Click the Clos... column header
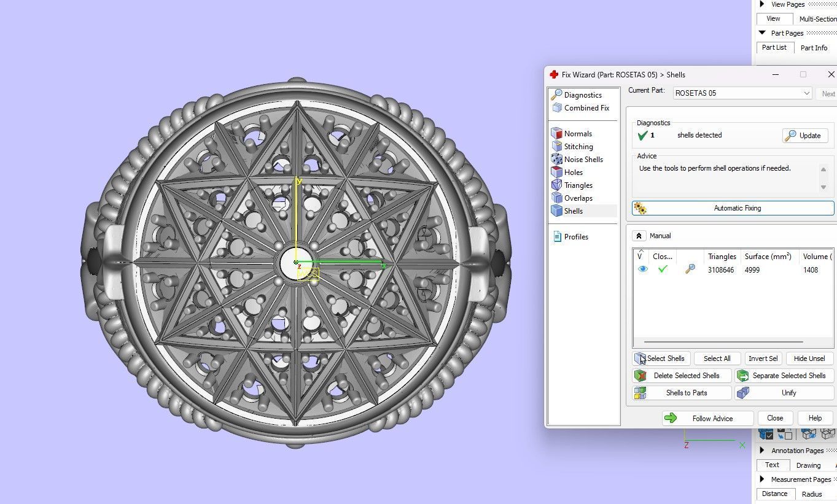The height and width of the screenshot is (504, 837). pyautogui.click(x=662, y=257)
